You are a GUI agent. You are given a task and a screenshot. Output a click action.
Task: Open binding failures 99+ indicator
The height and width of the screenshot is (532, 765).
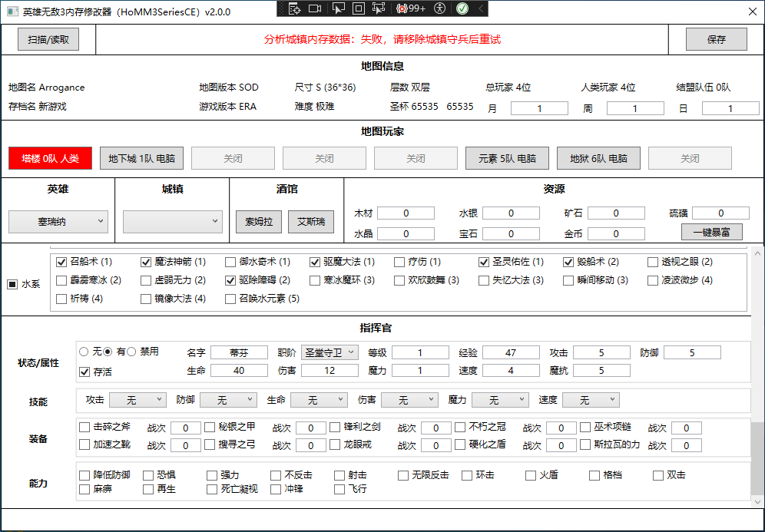[x=411, y=8]
